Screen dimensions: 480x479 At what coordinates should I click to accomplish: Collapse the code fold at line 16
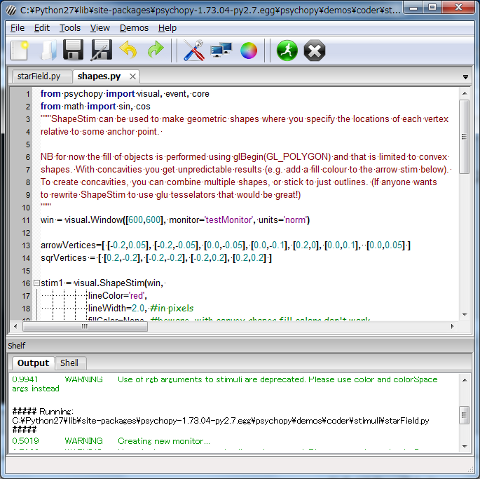coord(36,283)
